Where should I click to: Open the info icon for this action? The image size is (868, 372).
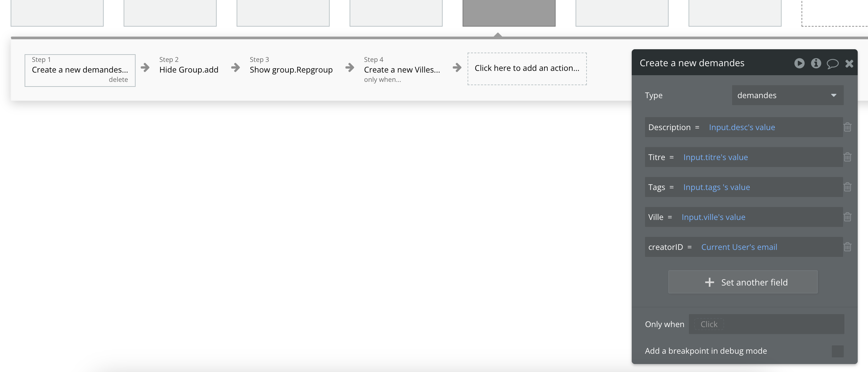click(816, 63)
